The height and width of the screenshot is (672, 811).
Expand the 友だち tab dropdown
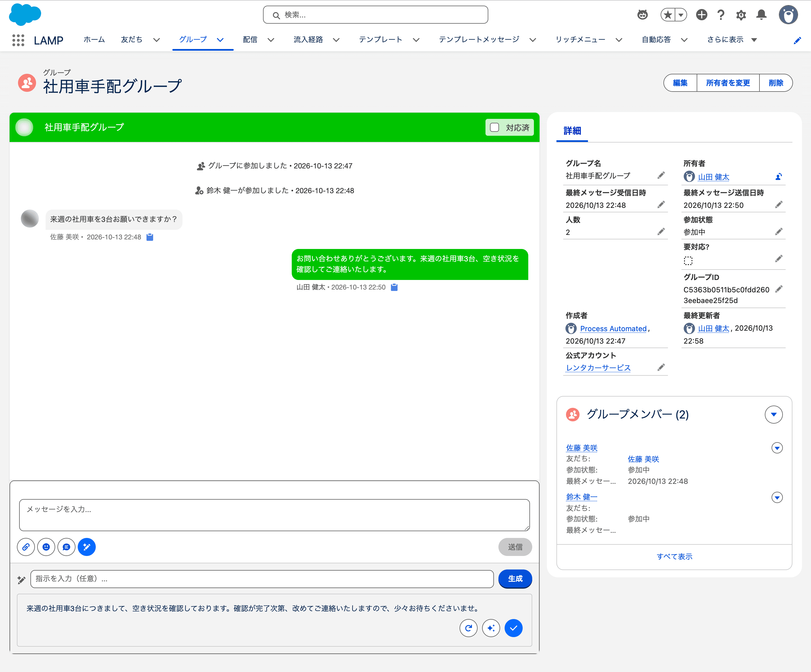click(156, 40)
